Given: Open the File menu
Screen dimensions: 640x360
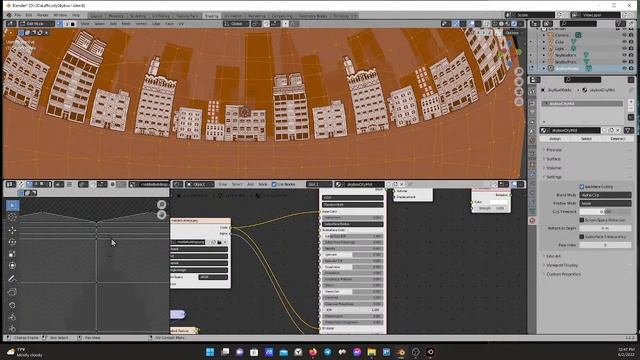Looking at the screenshot, I should tap(17, 15).
